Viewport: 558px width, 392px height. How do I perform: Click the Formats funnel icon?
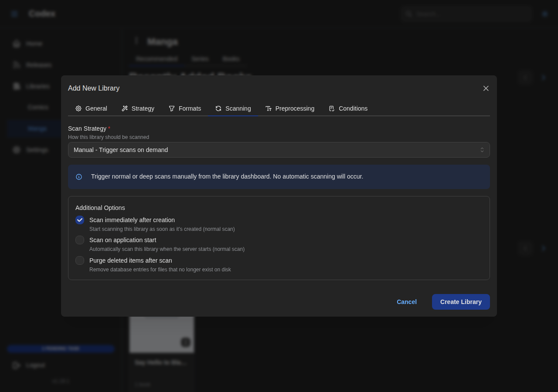point(172,108)
